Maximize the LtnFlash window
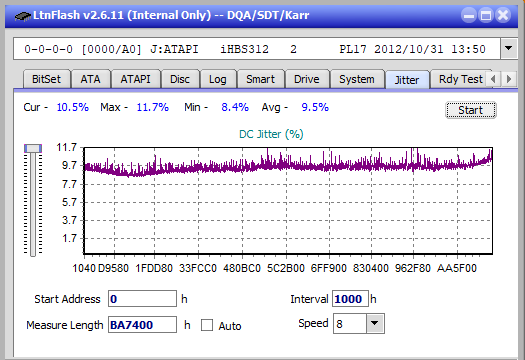 point(486,15)
